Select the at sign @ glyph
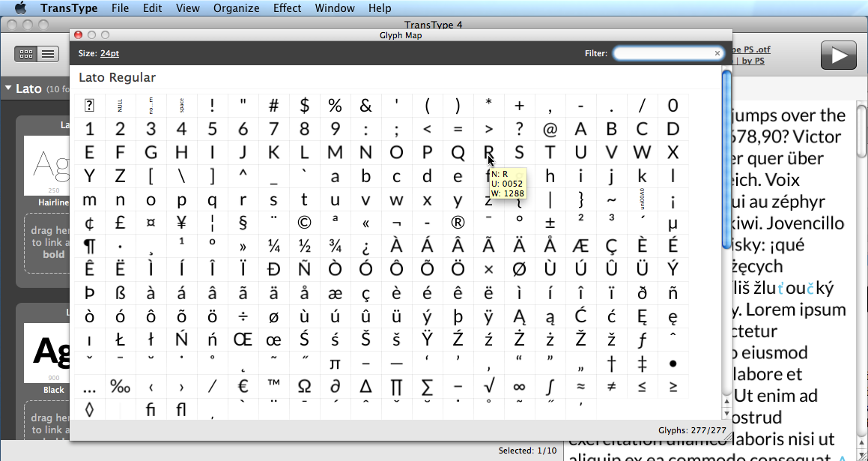 [550, 129]
